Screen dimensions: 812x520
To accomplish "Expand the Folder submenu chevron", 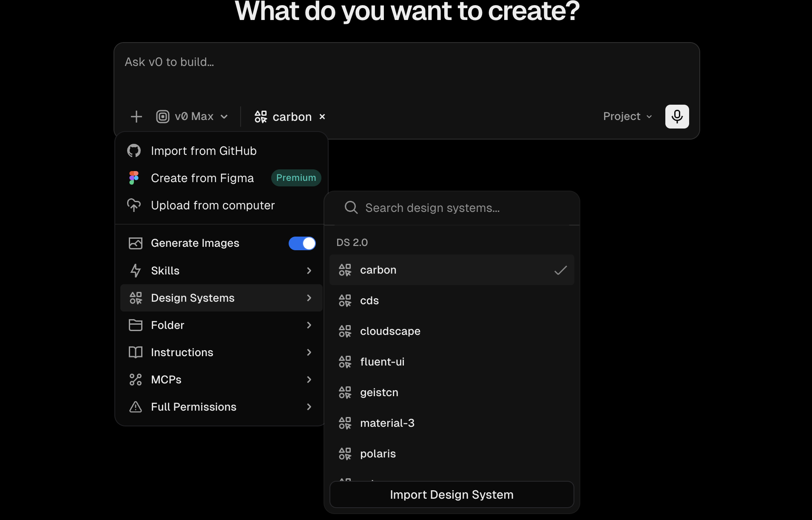I will [x=309, y=325].
